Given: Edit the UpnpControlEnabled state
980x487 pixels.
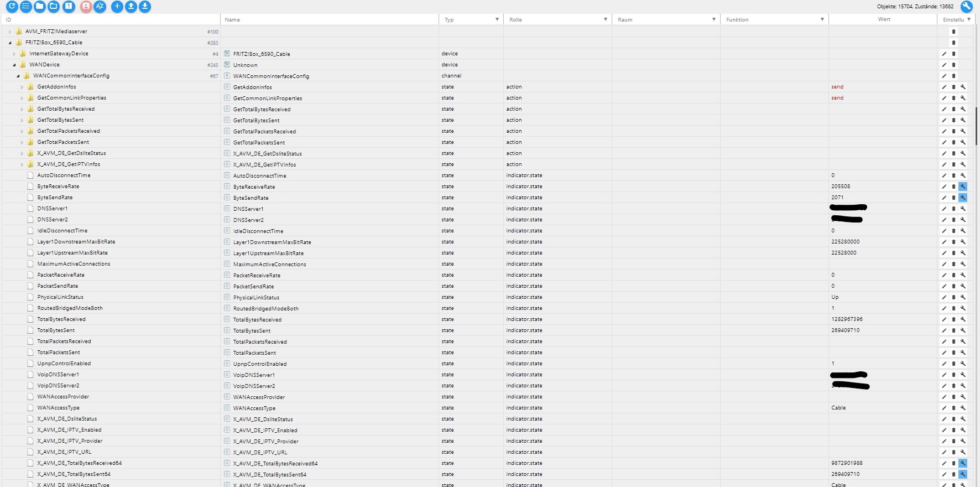Looking at the screenshot, I should tap(944, 364).
